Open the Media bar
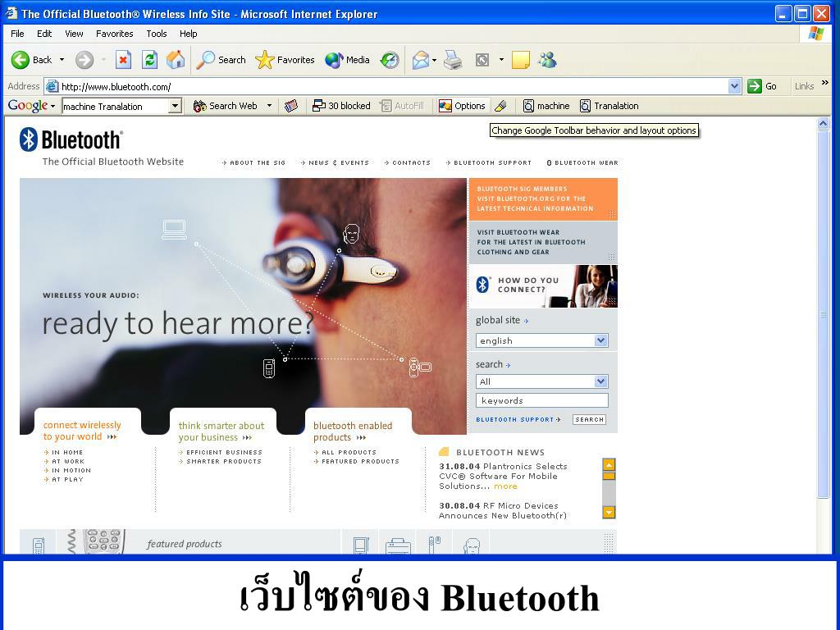This screenshot has height=630, width=840. [x=347, y=60]
